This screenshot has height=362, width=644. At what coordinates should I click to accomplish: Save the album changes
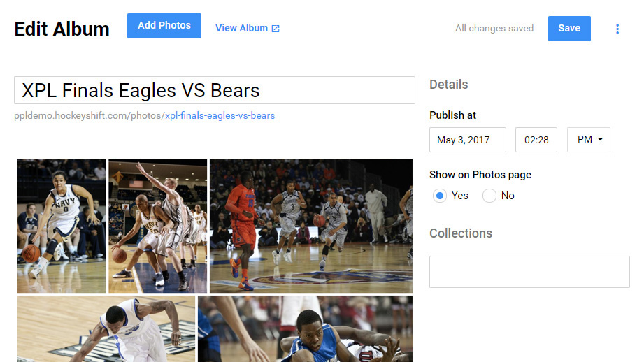point(569,29)
